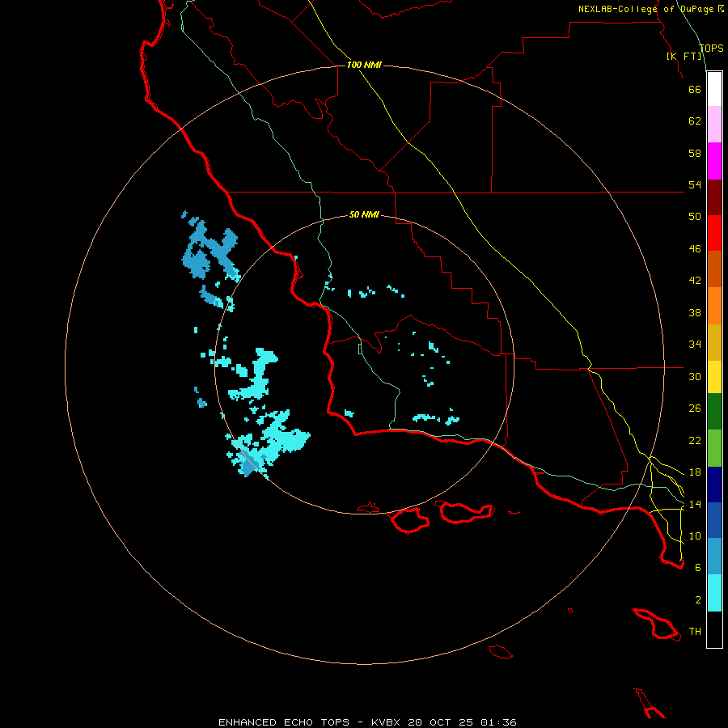Click the 10 legend value
Screen dimensions: 728x728
pyautogui.click(x=695, y=535)
